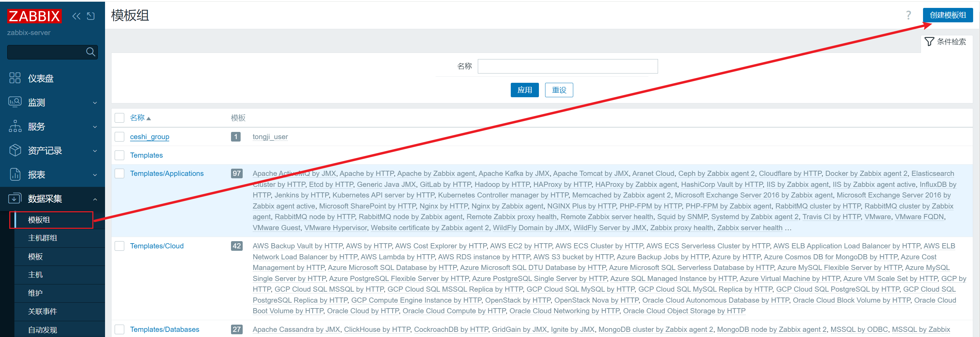Toggle kiosk mode icon beside the collapse arrows
Image resolution: width=980 pixels, height=337 pixels.
(x=91, y=16)
